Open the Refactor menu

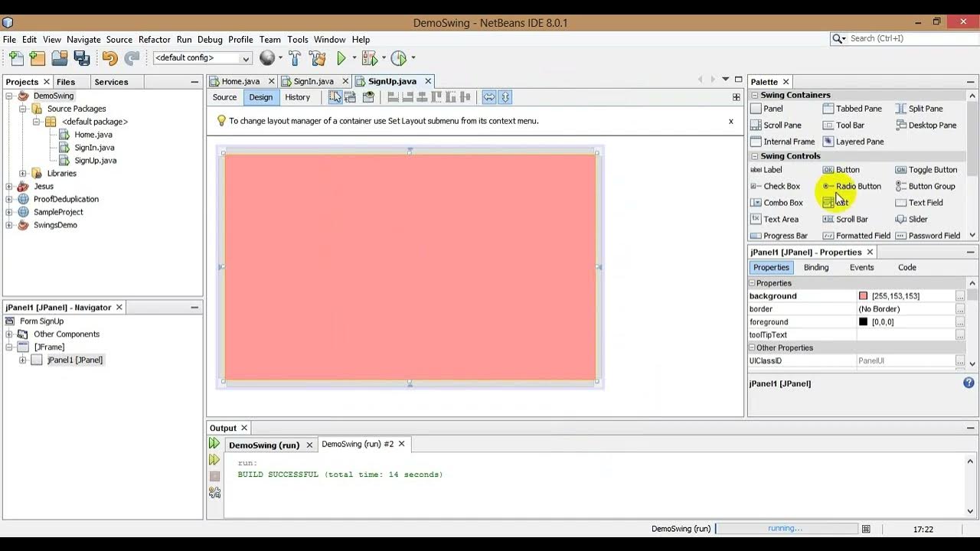pyautogui.click(x=155, y=40)
